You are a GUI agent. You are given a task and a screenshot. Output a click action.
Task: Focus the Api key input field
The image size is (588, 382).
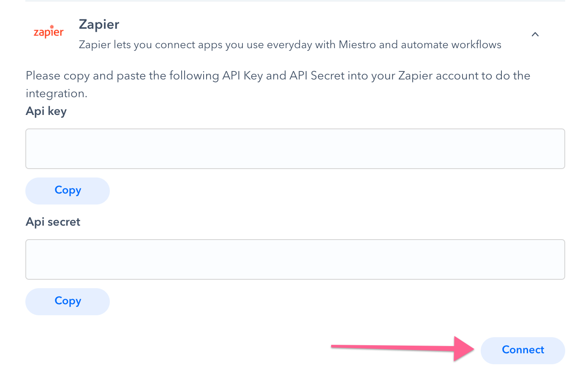[295, 149]
